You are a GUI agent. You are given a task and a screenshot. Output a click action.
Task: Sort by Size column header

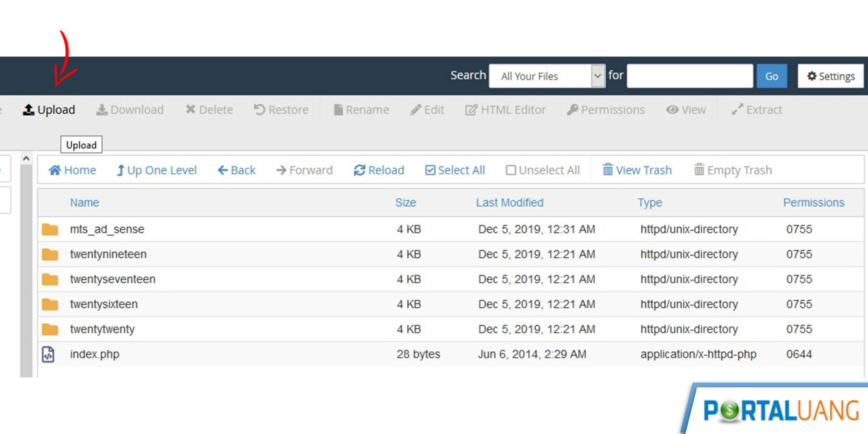click(406, 203)
